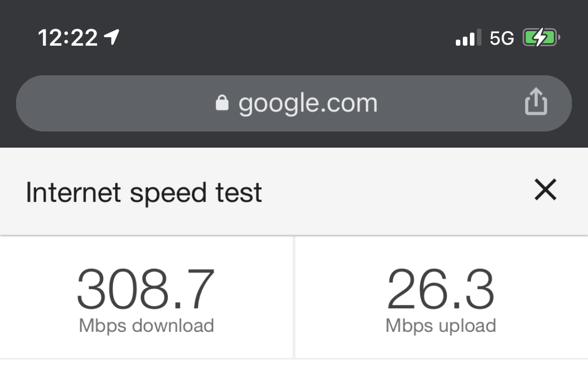Tap the share icon in the address bar
Viewport: 588px width, 381px height.
536,102
